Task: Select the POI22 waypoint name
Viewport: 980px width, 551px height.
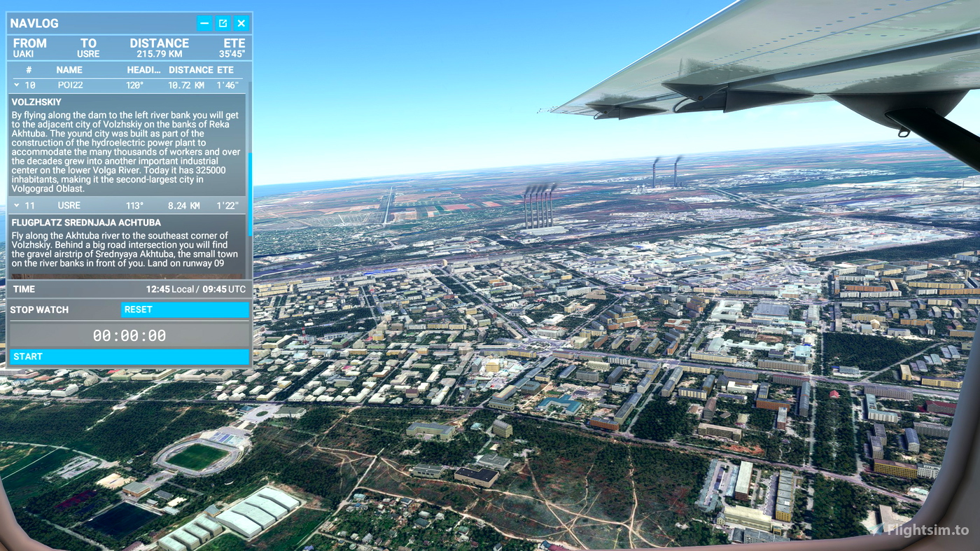Action: click(x=70, y=85)
